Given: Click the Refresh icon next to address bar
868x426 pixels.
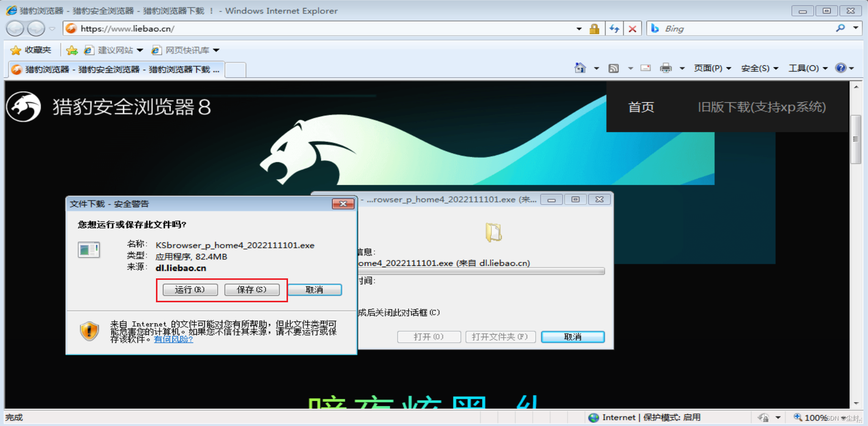Looking at the screenshot, I should 614,29.
